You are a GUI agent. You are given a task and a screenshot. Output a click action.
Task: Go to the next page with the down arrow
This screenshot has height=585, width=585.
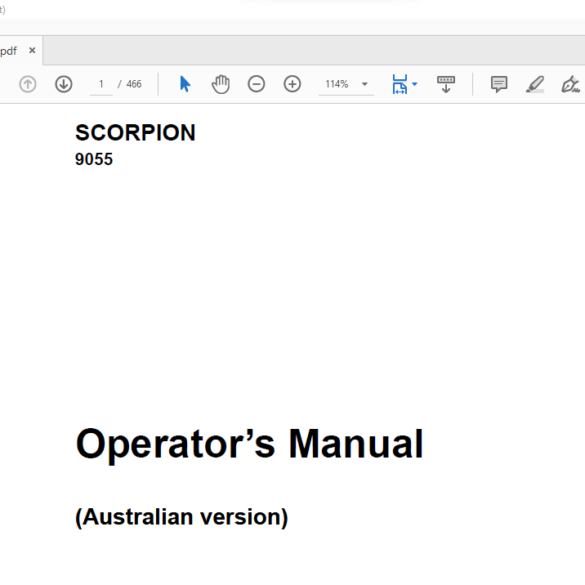point(64,84)
